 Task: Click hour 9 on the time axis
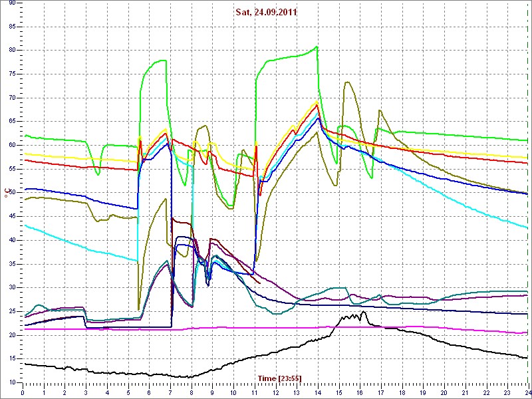(212, 392)
